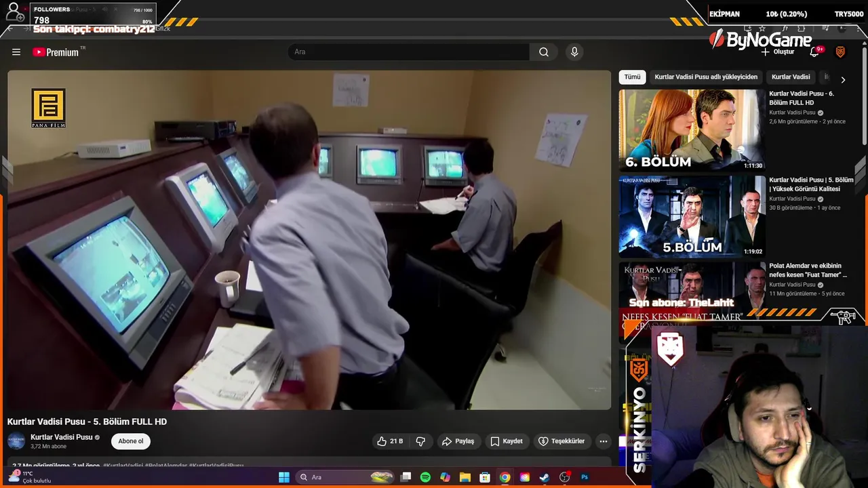Switch to Chrome on the taskbar
The image size is (868, 488).
(x=505, y=477)
